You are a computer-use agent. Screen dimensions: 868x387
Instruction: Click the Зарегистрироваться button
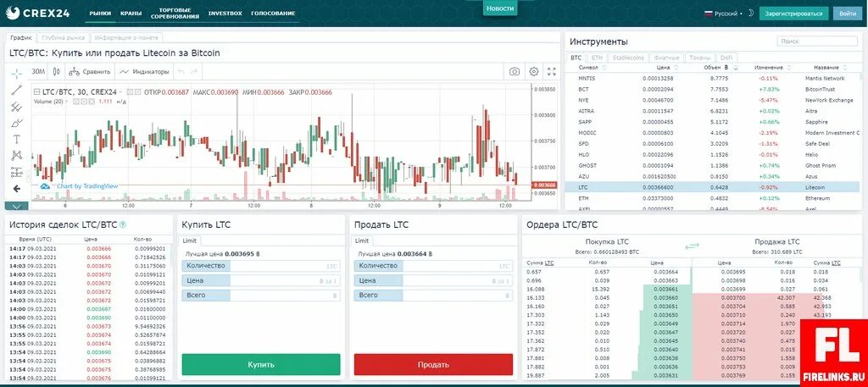point(793,14)
